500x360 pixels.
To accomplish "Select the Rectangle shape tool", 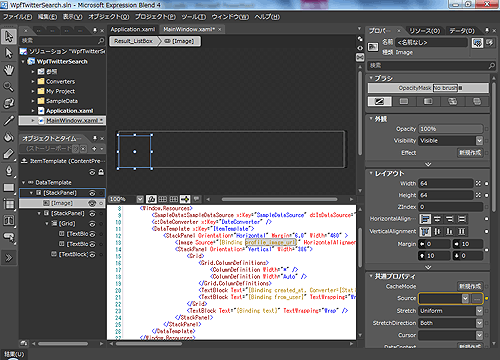I will [9, 188].
